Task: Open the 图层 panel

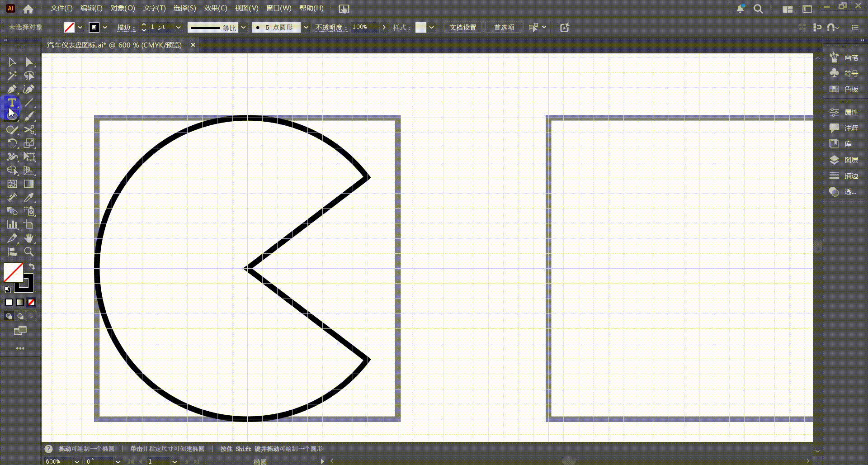Action: click(x=844, y=160)
